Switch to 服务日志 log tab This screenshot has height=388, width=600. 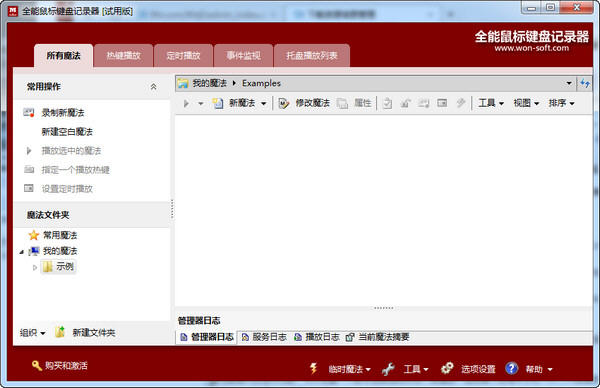[264, 337]
